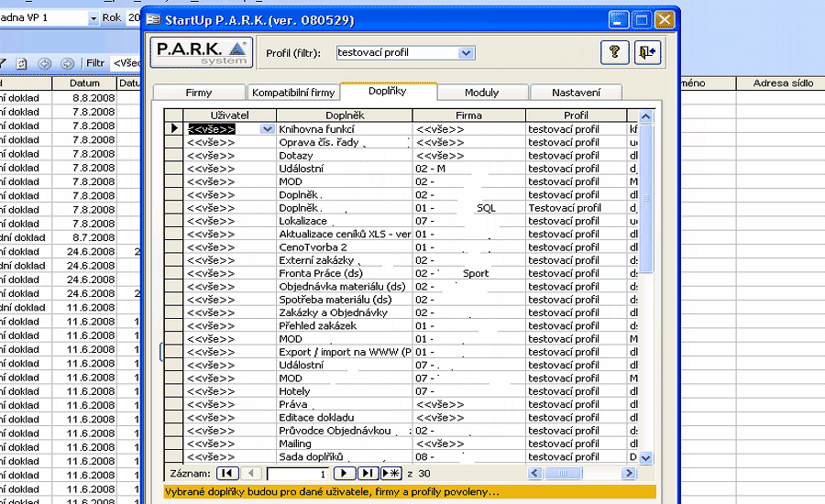Click the 'Přehled zakázek' cell

pyautogui.click(x=345, y=325)
